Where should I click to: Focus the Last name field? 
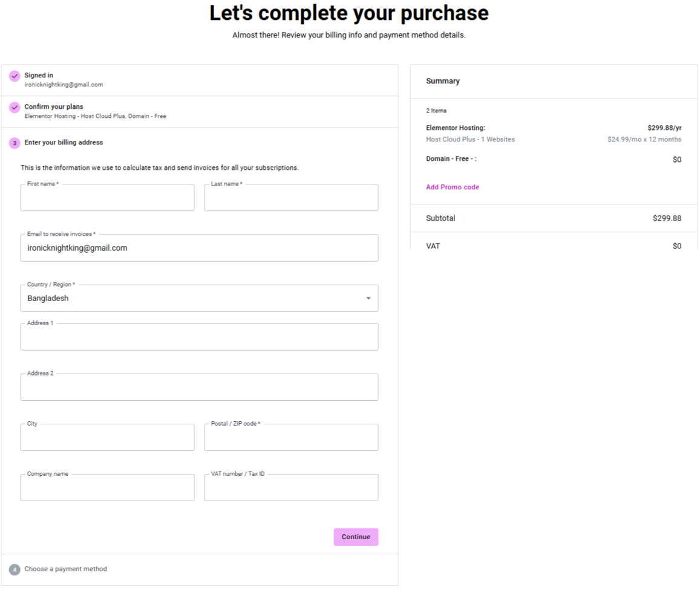(x=291, y=198)
